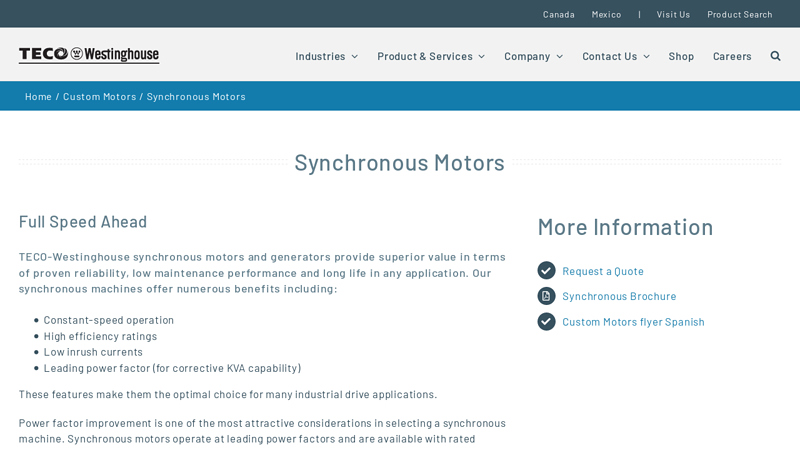Click the 'Power factor improvement' paragraph
This screenshot has width=800, height=450.
(262, 431)
